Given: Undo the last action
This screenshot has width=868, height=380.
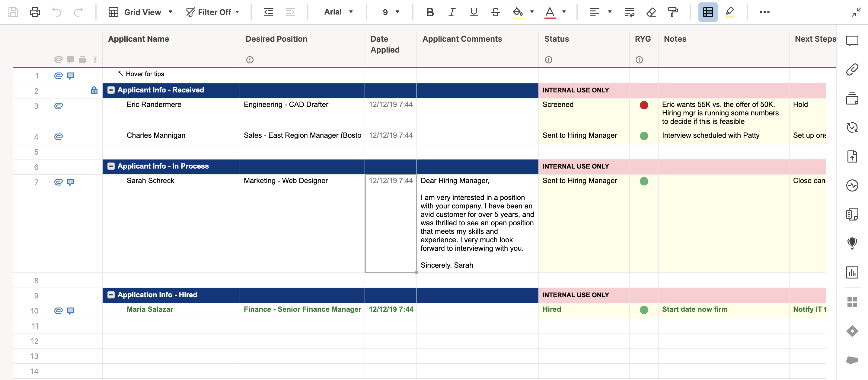Looking at the screenshot, I should [x=57, y=12].
